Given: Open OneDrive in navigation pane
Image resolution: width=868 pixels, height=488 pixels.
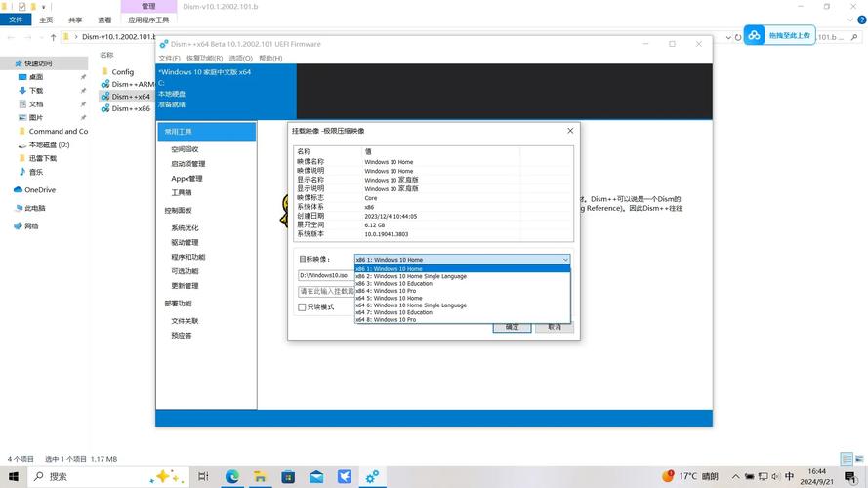Looking at the screenshot, I should [40, 189].
